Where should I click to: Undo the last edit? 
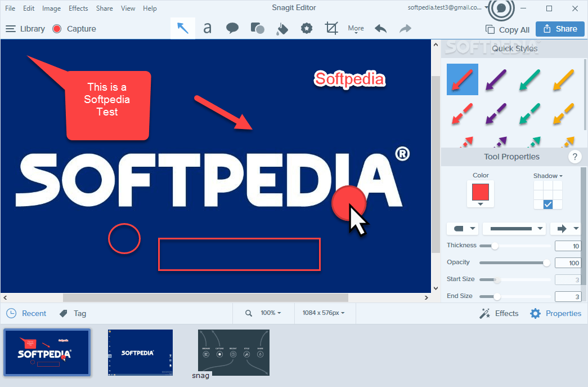(x=380, y=28)
